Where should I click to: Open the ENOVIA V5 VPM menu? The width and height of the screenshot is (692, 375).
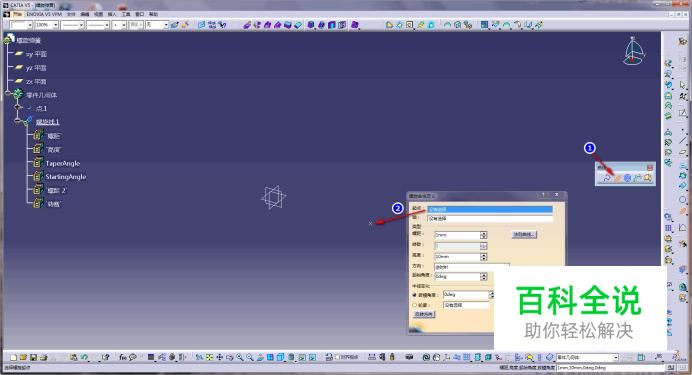pos(44,14)
